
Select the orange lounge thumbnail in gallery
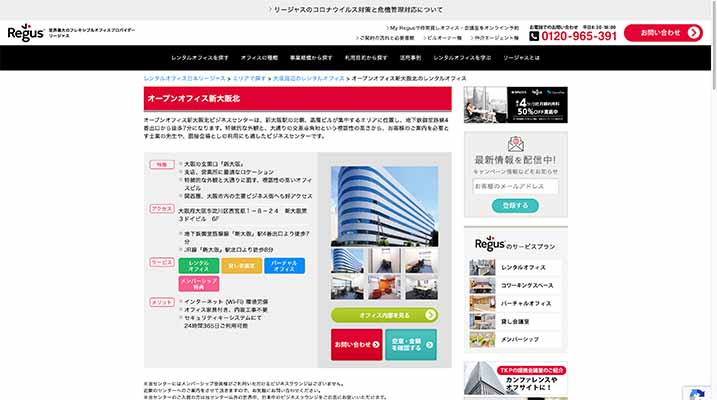pos(385,287)
